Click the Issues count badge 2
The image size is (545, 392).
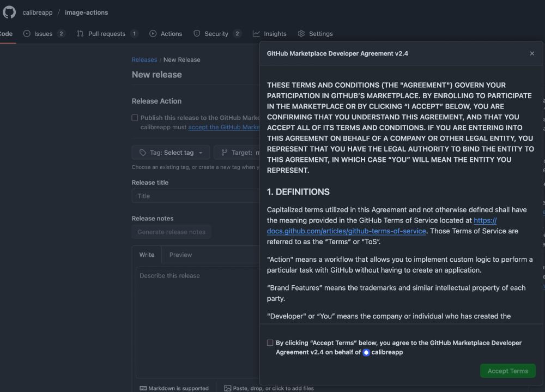point(61,34)
